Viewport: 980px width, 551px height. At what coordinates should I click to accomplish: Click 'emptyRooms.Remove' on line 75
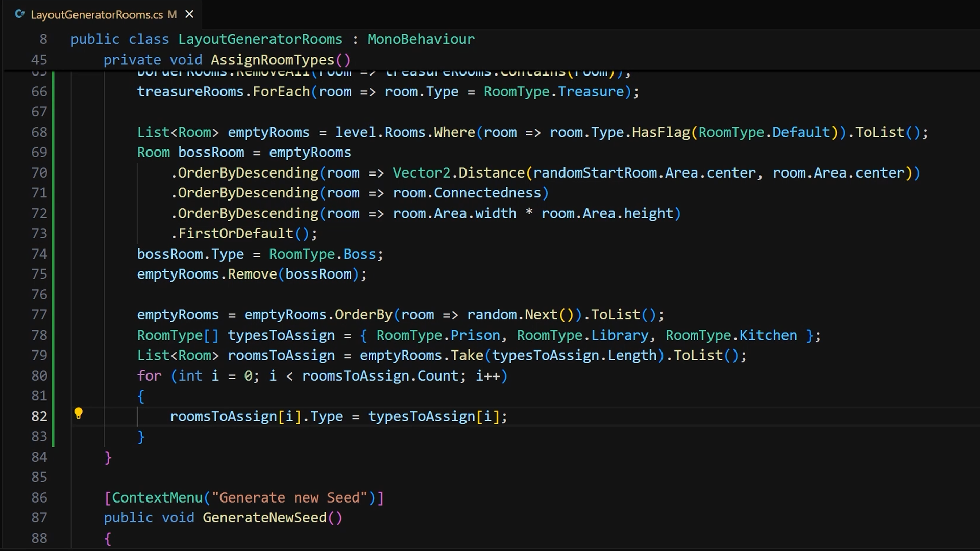pyautogui.click(x=207, y=274)
